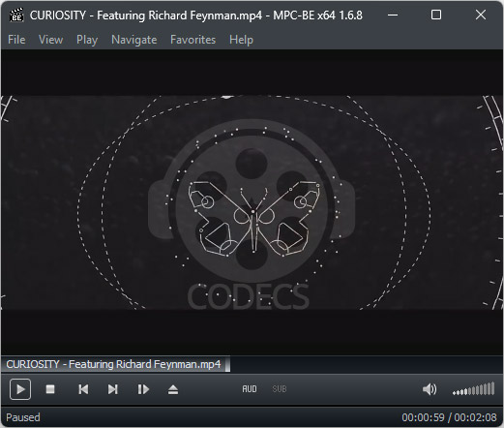This screenshot has width=504, height=428.
Task: Skip to next file with skip-forward icon
Action: (112, 389)
